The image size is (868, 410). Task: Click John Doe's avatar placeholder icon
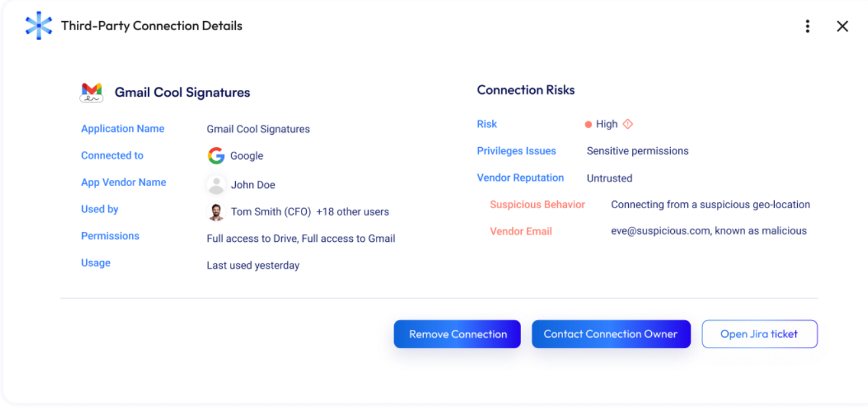point(216,185)
